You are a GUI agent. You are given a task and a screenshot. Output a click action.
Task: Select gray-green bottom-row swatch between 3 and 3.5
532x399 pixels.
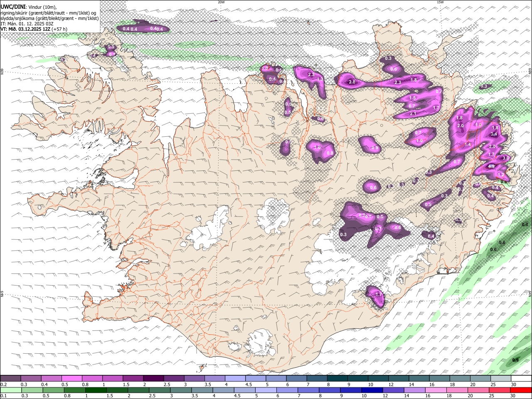180,390
